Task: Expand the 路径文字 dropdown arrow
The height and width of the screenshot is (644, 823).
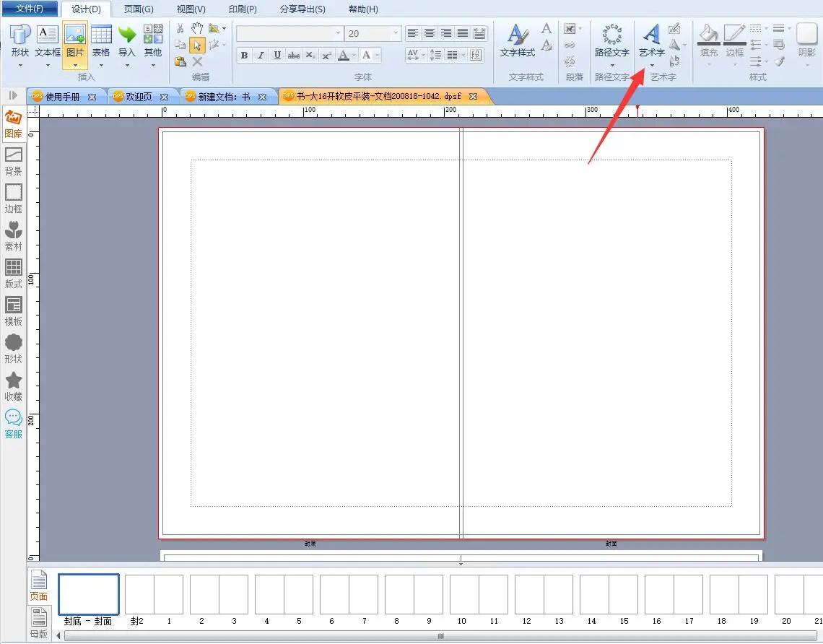Action: (612, 66)
